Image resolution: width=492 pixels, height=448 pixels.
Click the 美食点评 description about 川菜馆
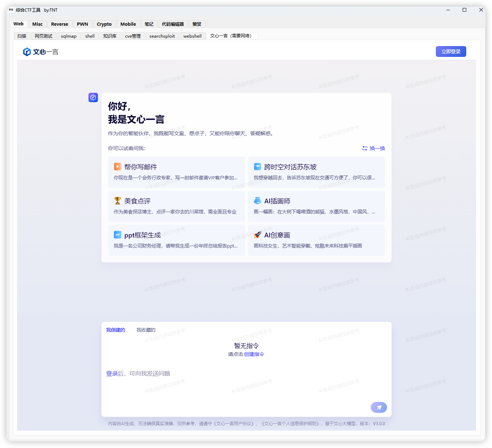(x=175, y=212)
